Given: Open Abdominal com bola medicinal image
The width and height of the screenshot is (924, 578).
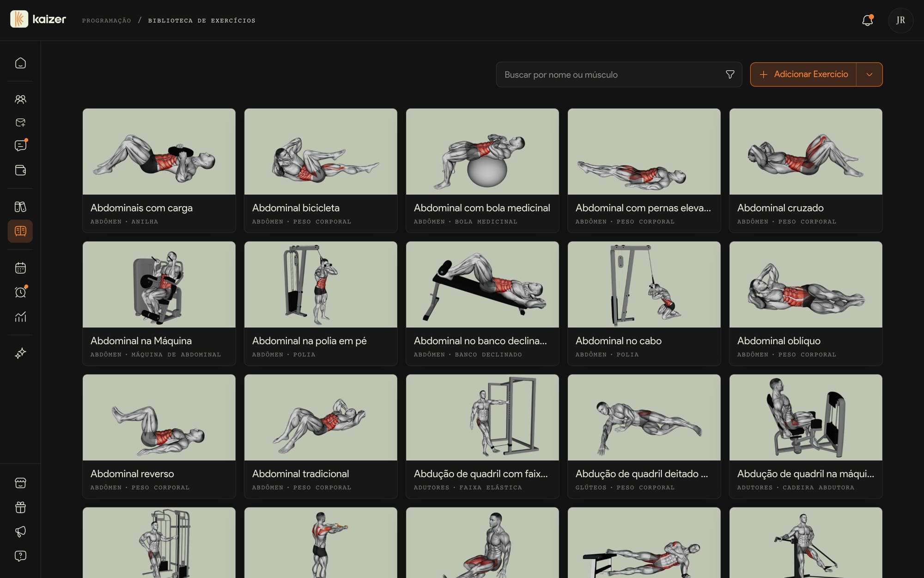Looking at the screenshot, I should 482,152.
